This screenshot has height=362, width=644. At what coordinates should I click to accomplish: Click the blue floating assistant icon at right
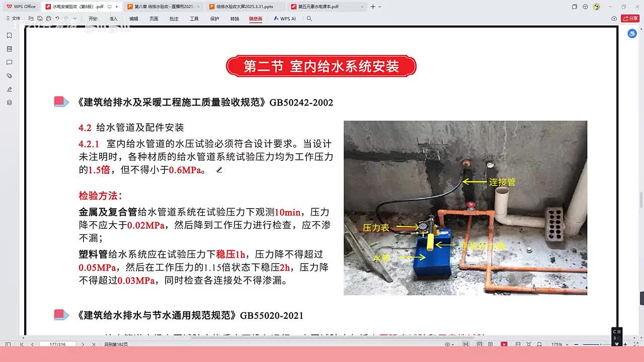point(632,34)
